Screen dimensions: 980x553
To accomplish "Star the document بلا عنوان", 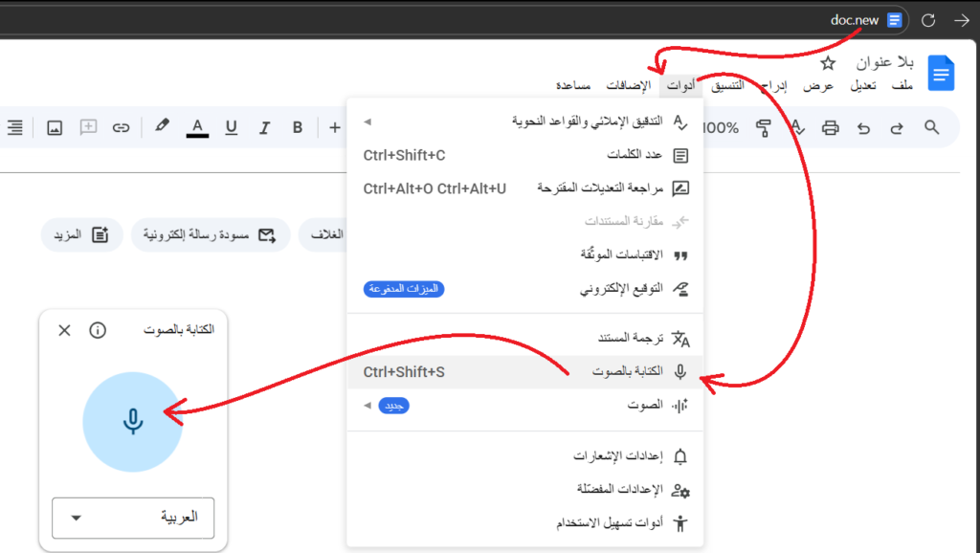I will 828,63.
